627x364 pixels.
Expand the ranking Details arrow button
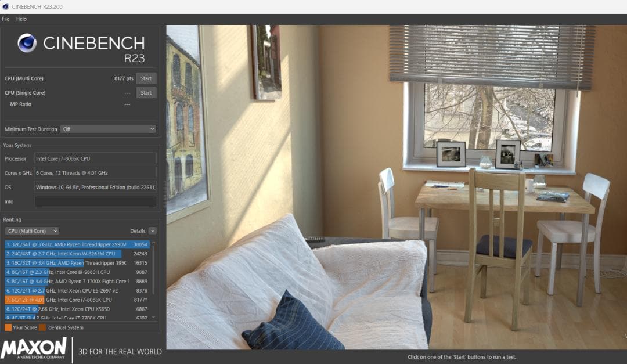click(x=152, y=231)
